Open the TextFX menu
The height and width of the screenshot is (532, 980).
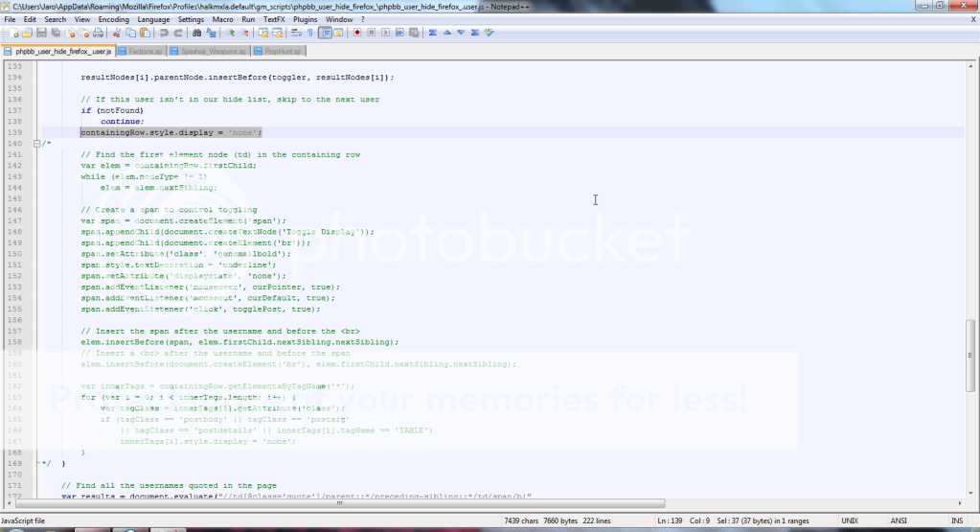pos(273,19)
